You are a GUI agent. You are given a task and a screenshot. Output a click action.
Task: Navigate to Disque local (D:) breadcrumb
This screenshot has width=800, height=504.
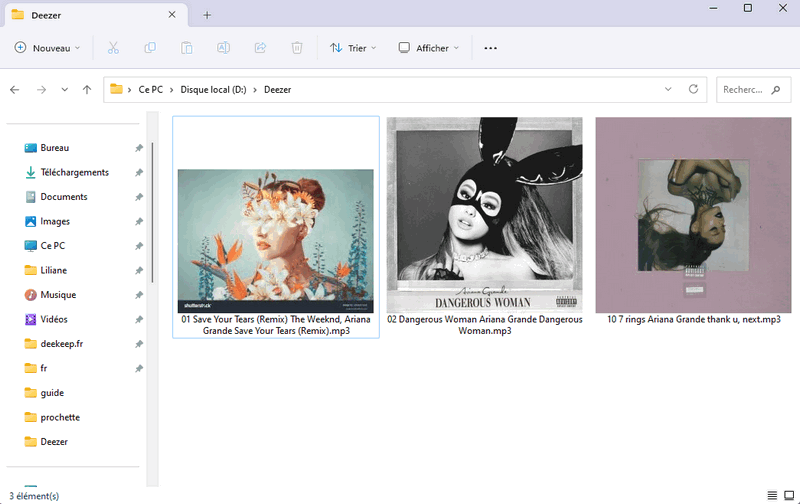tap(213, 90)
